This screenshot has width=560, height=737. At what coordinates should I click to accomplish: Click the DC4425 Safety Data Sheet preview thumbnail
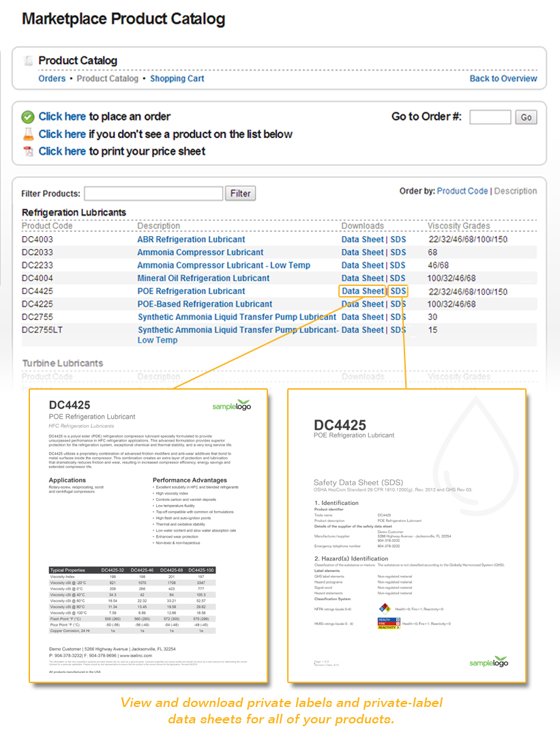(x=407, y=536)
